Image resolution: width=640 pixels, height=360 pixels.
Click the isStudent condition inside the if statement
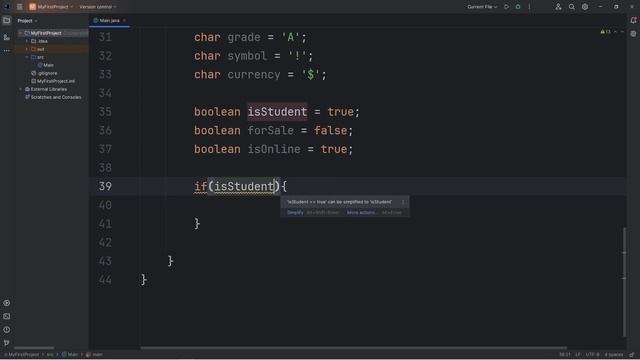[244, 187]
